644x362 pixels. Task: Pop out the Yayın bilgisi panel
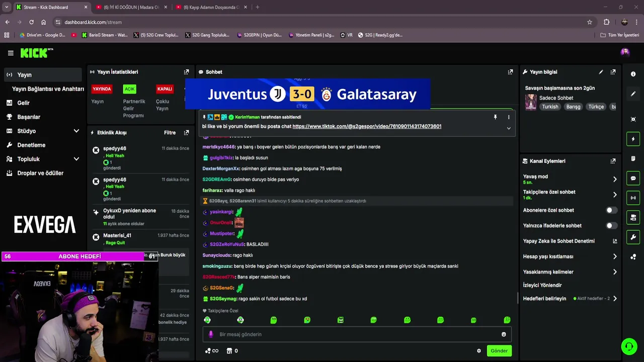pyautogui.click(x=613, y=72)
